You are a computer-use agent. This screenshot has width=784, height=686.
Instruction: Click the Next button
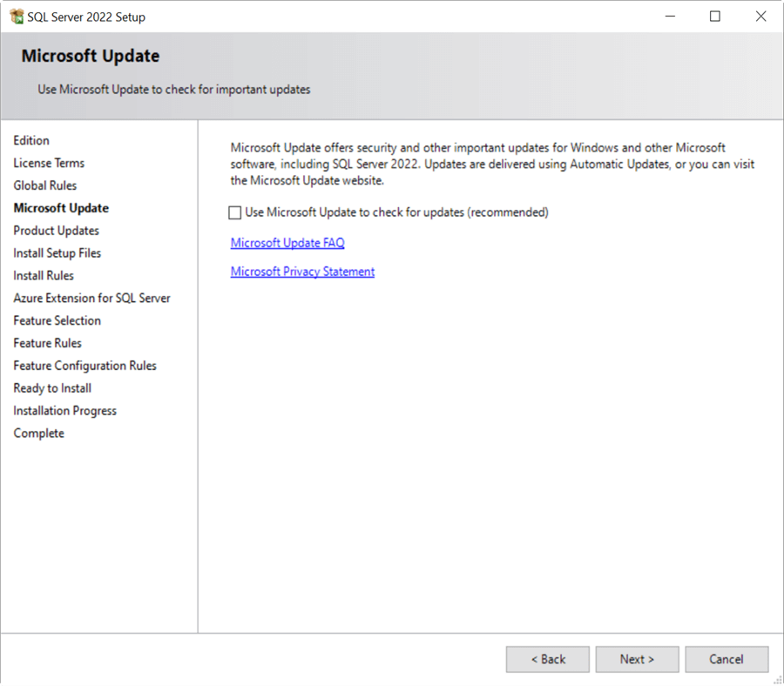point(637,659)
